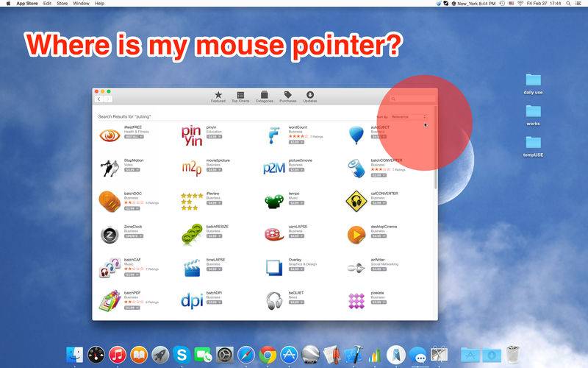Open the Updates tab

[309, 96]
